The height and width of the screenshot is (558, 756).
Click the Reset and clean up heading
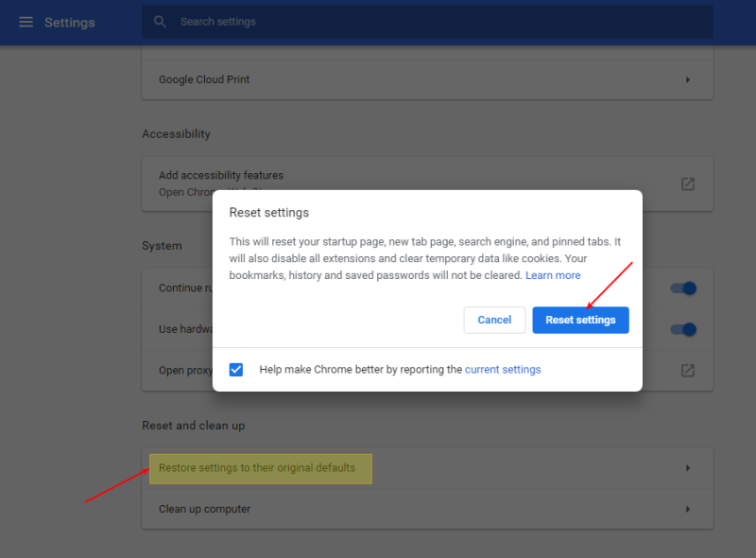(194, 426)
